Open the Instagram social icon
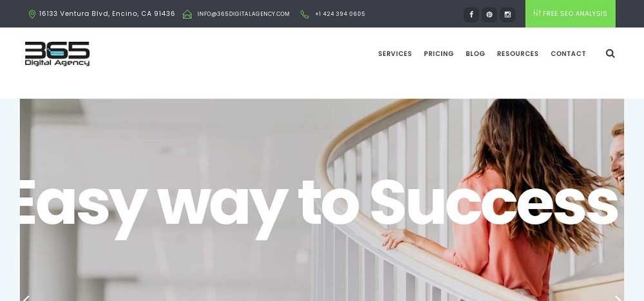This screenshot has width=644, height=301. coord(507,14)
